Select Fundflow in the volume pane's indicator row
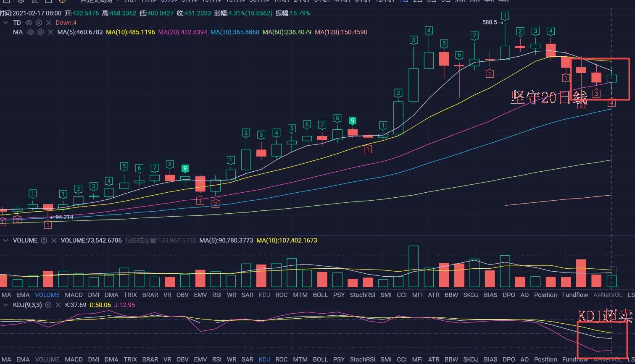 tap(575, 295)
